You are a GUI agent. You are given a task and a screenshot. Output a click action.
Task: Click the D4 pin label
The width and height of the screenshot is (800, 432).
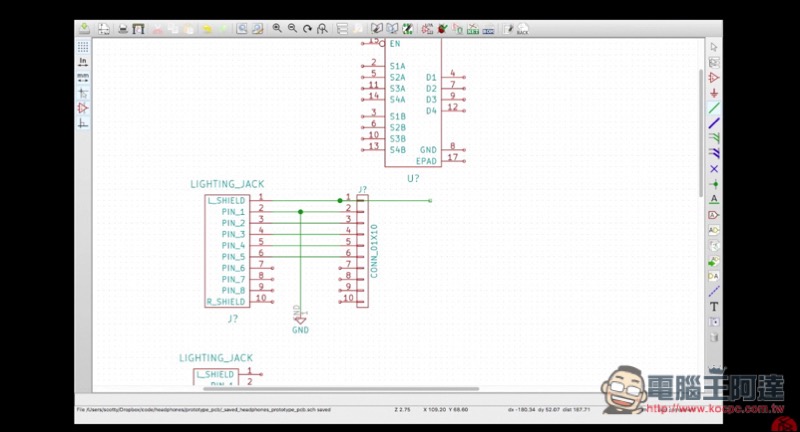pyautogui.click(x=431, y=111)
